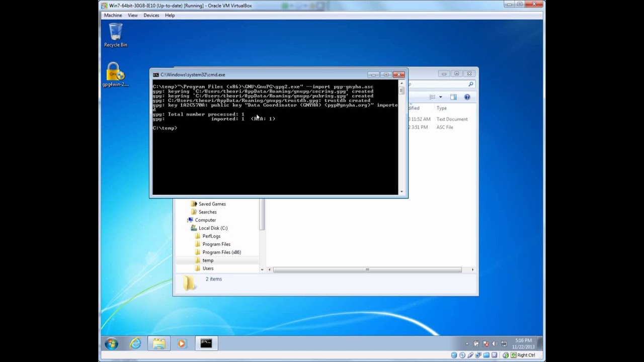Image resolution: width=644 pixels, height=362 pixels.
Task: Launch Internet Explorer from the taskbar
Action: [135, 343]
